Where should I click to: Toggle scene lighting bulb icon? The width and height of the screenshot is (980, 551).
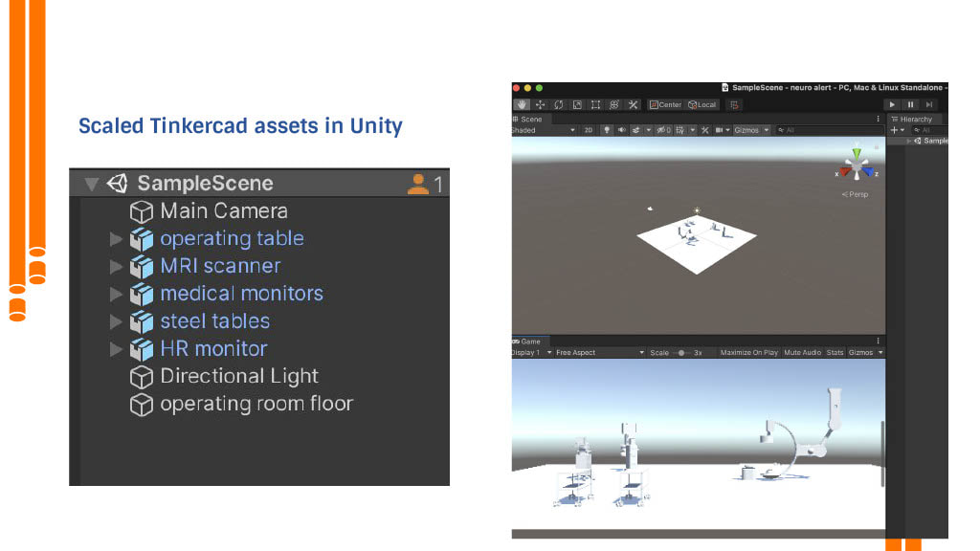pyautogui.click(x=606, y=130)
